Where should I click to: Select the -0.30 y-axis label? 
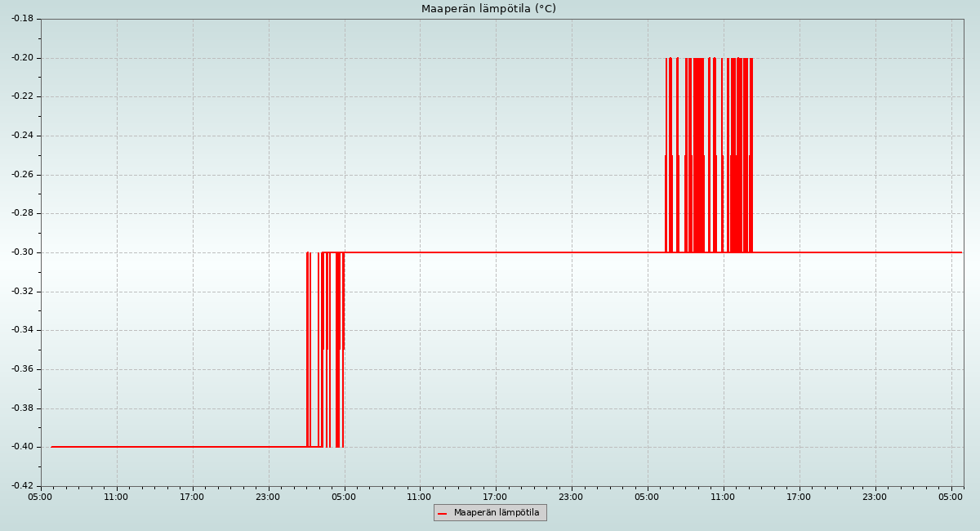(x=23, y=252)
